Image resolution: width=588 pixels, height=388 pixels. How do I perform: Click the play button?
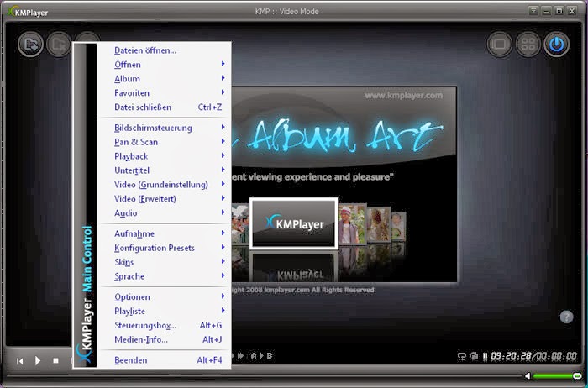38,360
